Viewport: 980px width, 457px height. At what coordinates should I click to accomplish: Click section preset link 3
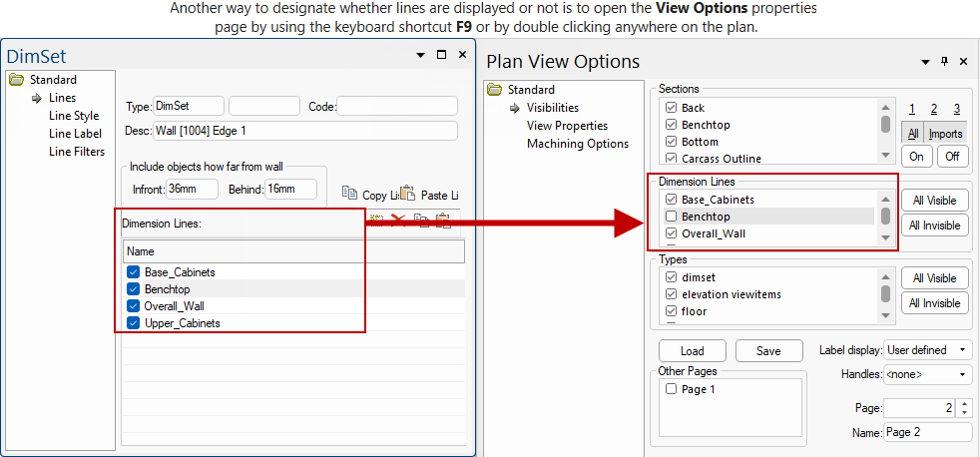(x=956, y=110)
